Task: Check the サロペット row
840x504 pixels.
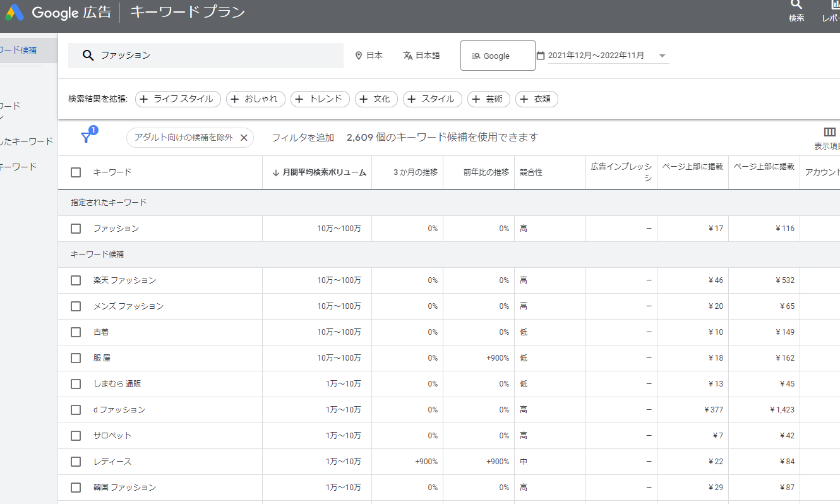Action: pyautogui.click(x=76, y=436)
